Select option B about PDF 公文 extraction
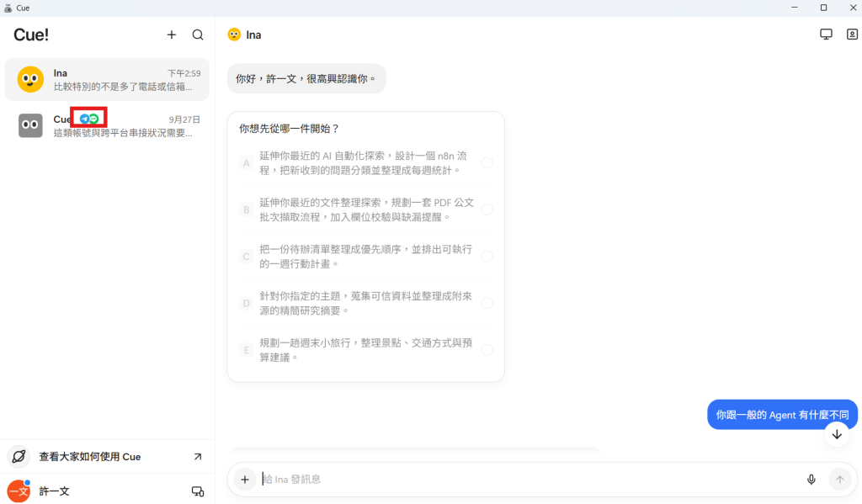The width and height of the screenshot is (862, 504). [x=366, y=210]
